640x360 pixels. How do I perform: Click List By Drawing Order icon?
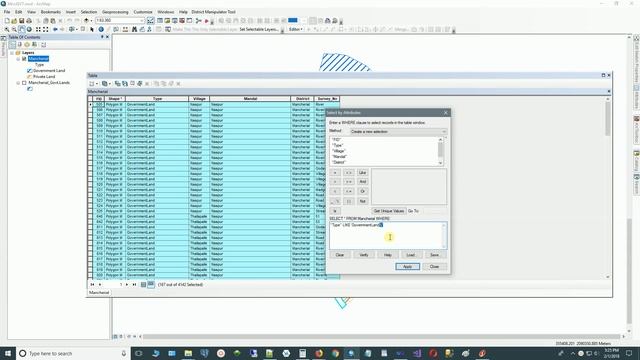tap(12, 44)
